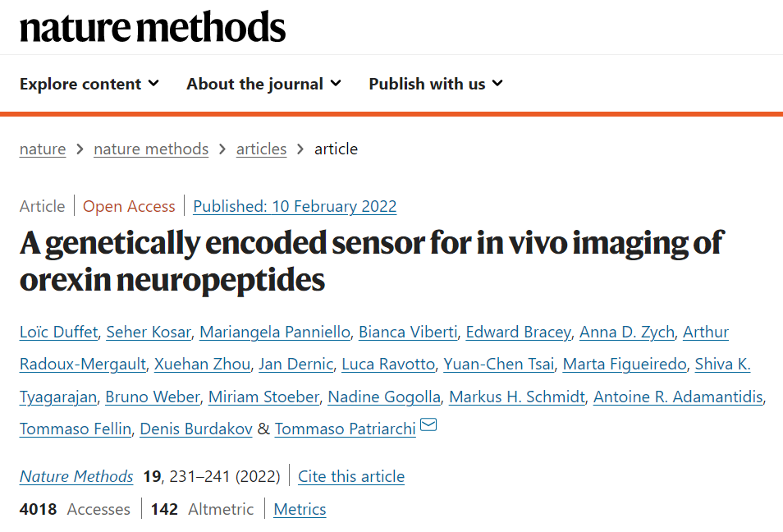Click the corresponding author envelope icon

(x=428, y=426)
